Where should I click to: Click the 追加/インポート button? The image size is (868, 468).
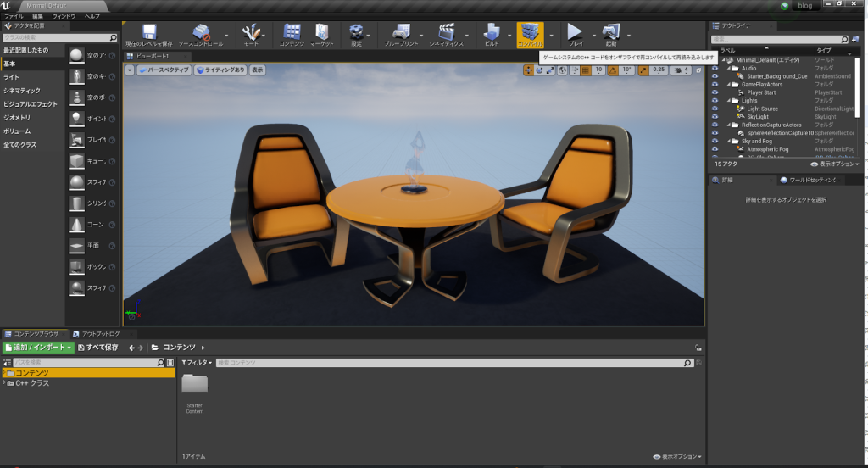pos(37,348)
